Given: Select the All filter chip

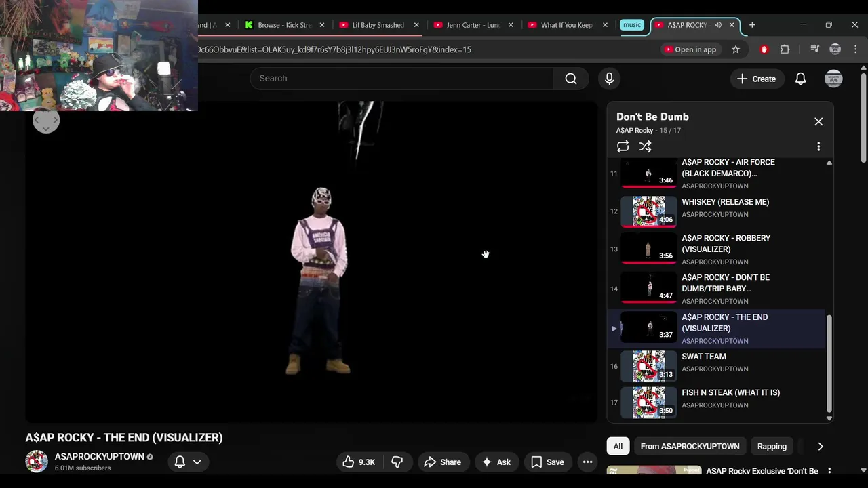Looking at the screenshot, I should pyautogui.click(x=618, y=446).
